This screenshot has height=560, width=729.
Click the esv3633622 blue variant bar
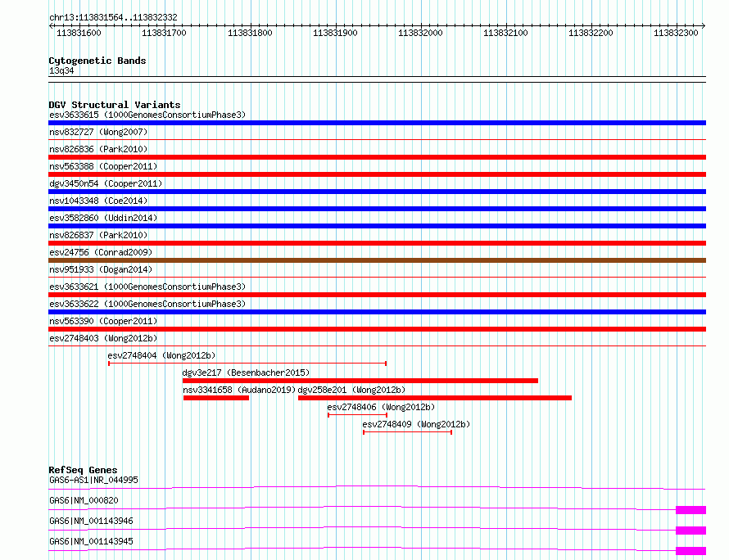pyautogui.click(x=377, y=312)
